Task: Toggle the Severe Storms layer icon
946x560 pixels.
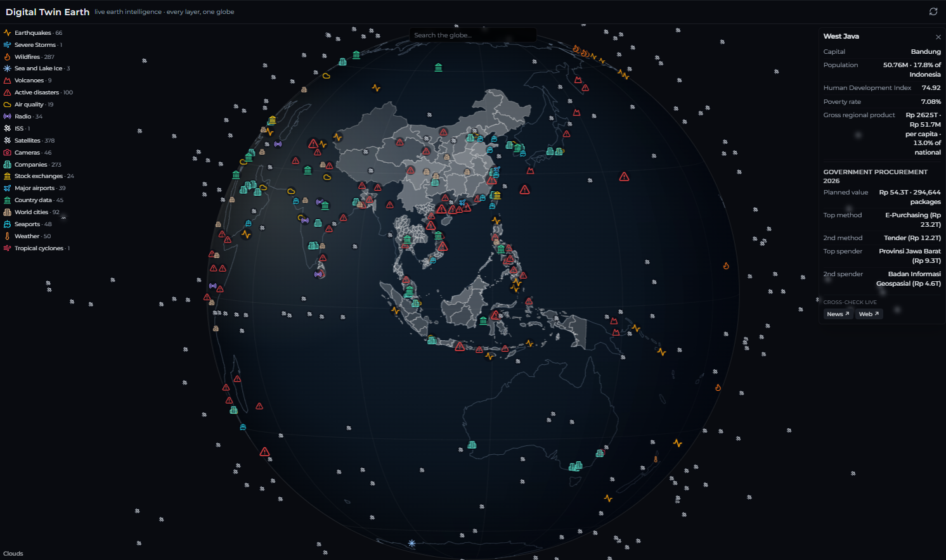Action: pyautogui.click(x=8, y=45)
